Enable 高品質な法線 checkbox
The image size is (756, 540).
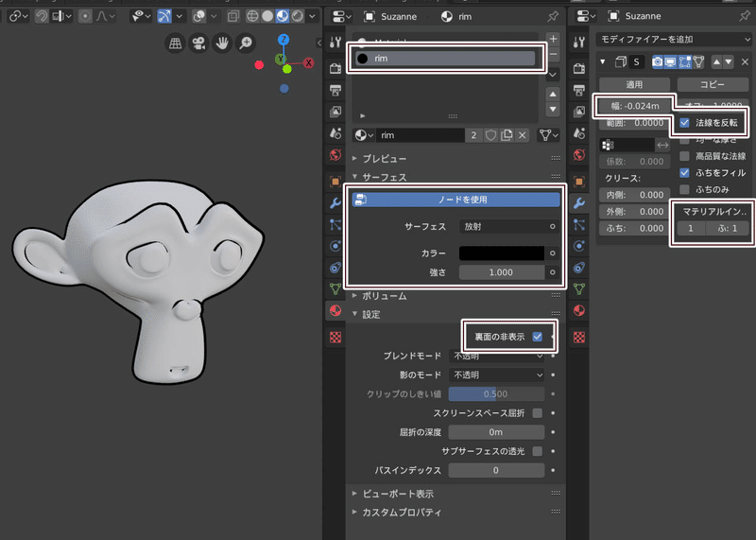pos(684,156)
